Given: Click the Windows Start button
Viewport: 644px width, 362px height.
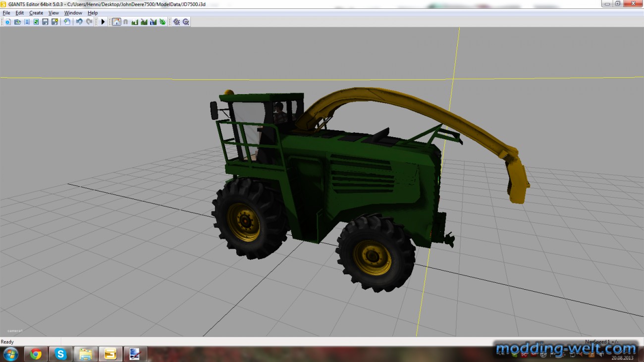Looking at the screenshot, I should point(10,354).
